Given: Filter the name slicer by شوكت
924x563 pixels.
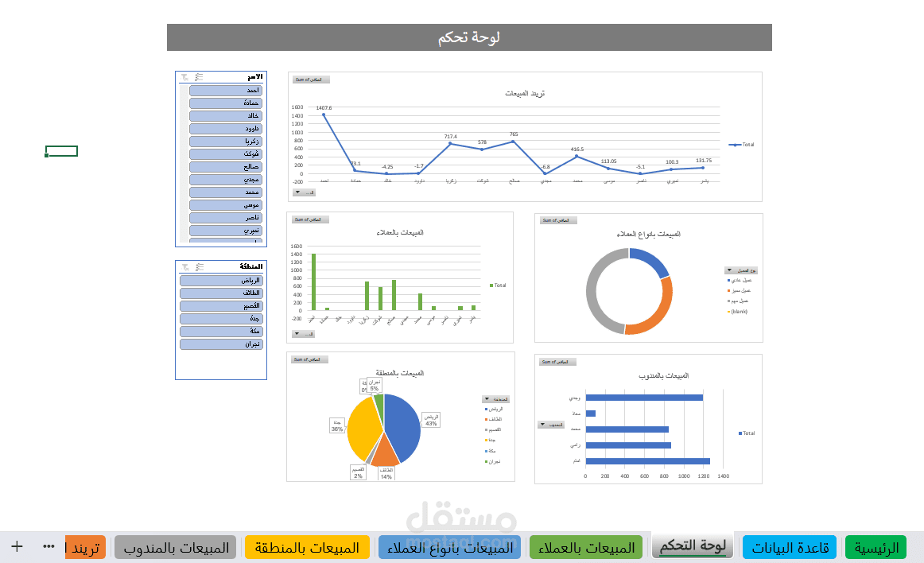Looking at the screenshot, I should (x=226, y=153).
